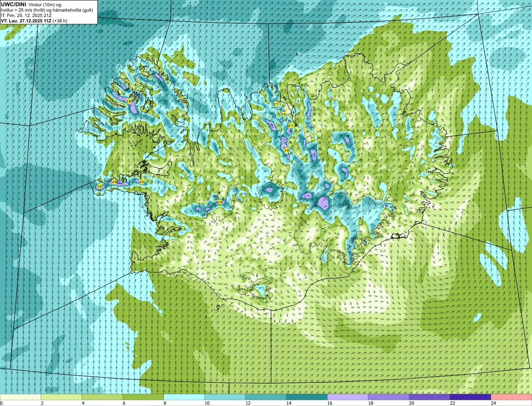Click the 18–20 m/s purple legend swatch
The width and height of the screenshot is (532, 406).
(x=389, y=397)
